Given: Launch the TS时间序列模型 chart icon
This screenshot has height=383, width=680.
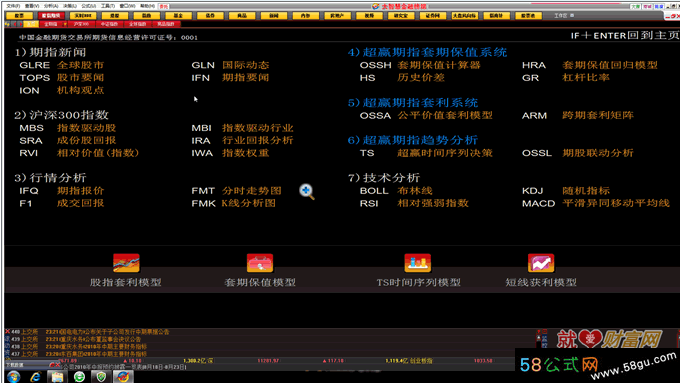Looking at the screenshot, I should point(418,263).
